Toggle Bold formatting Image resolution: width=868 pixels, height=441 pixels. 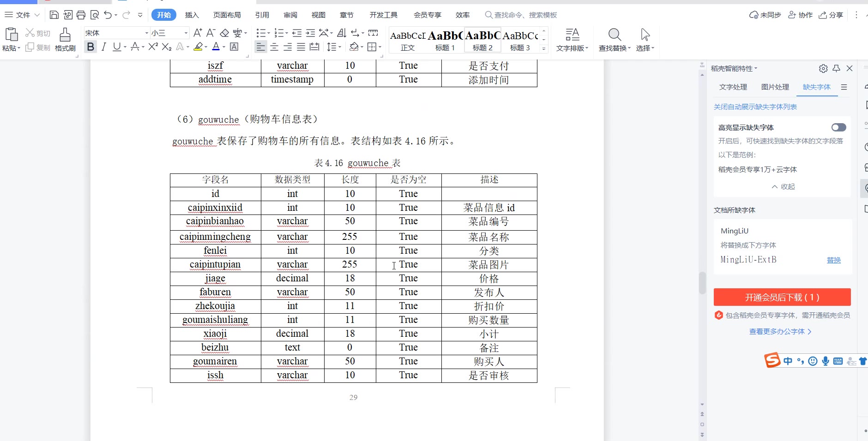90,47
